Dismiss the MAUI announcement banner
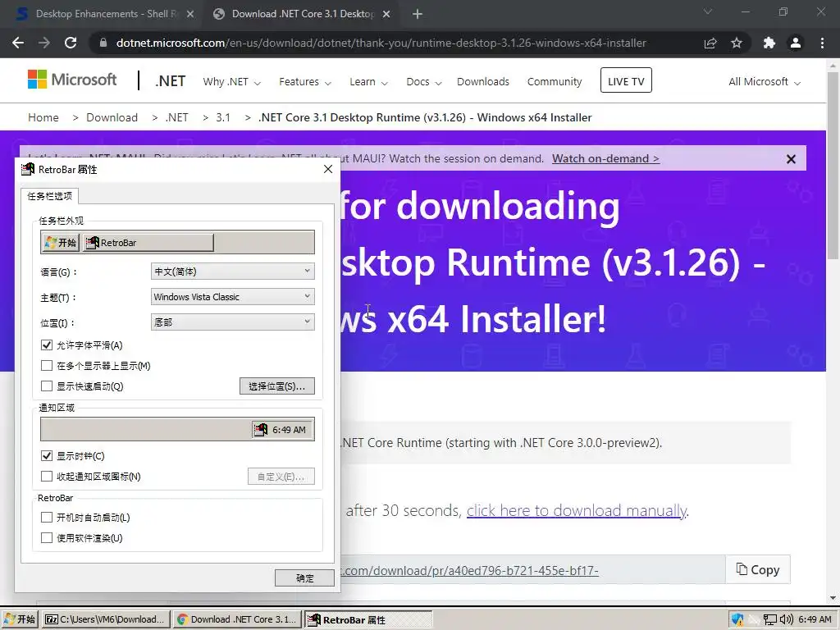 (x=791, y=159)
